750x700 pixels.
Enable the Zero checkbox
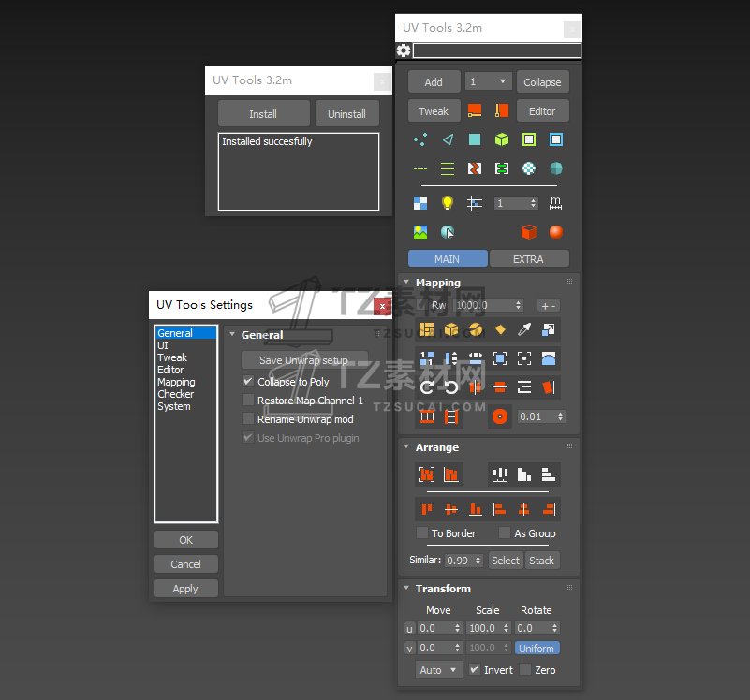pos(525,669)
